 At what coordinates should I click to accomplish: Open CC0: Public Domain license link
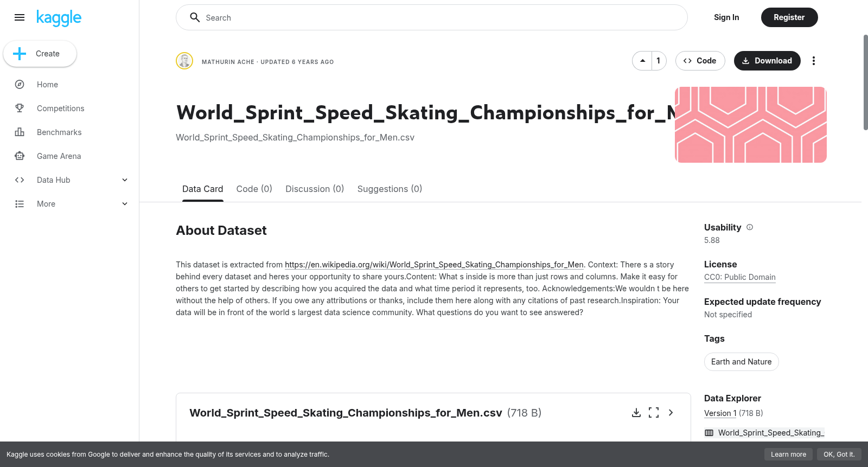pos(740,277)
